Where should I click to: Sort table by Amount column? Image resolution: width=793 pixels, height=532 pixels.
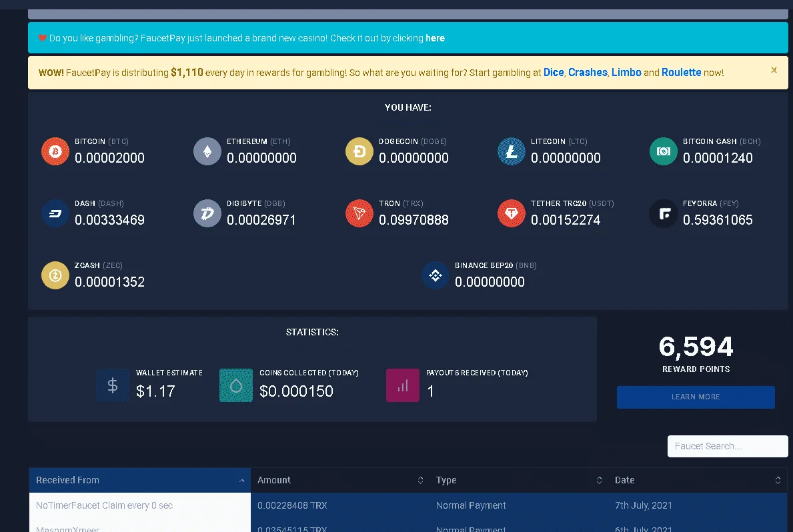pos(340,480)
